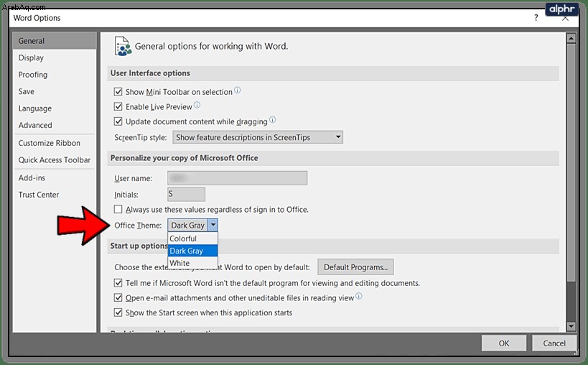Image resolution: width=588 pixels, height=365 pixels.
Task: Check Always use these values regardless of sign in
Action: pyautogui.click(x=118, y=209)
